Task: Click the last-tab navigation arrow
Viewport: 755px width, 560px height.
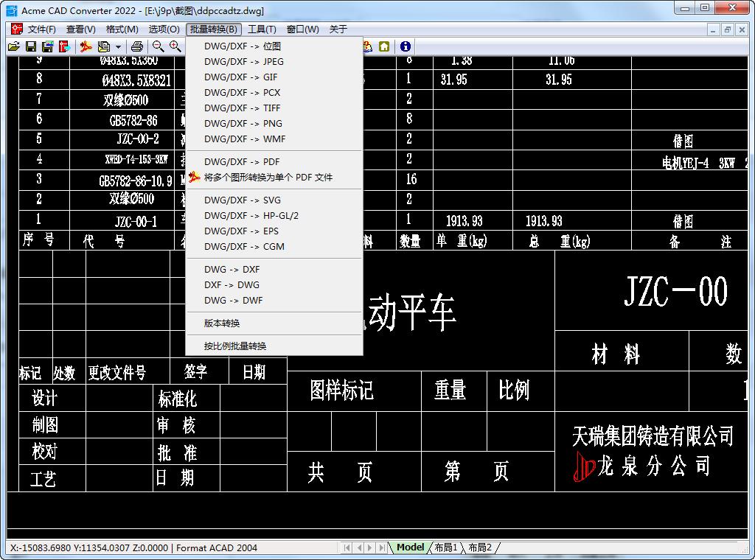Action: coord(381,547)
